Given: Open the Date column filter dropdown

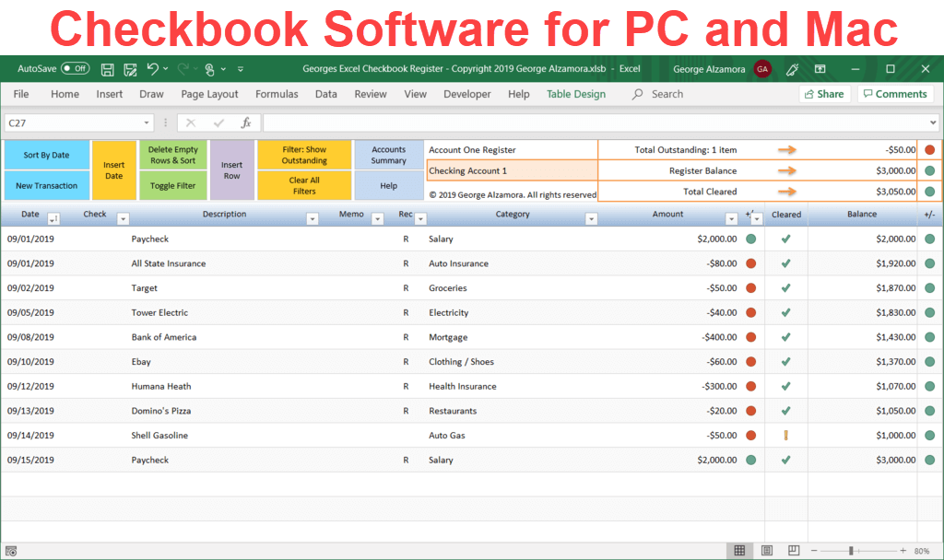Looking at the screenshot, I should tap(53, 219).
